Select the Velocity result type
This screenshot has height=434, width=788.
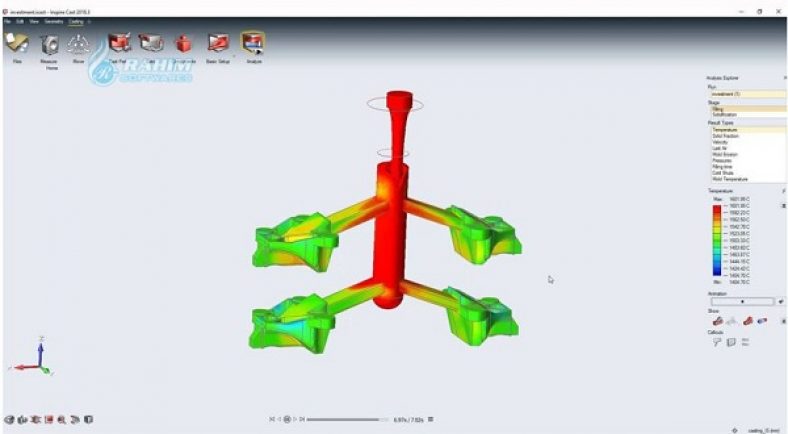[x=747, y=142]
